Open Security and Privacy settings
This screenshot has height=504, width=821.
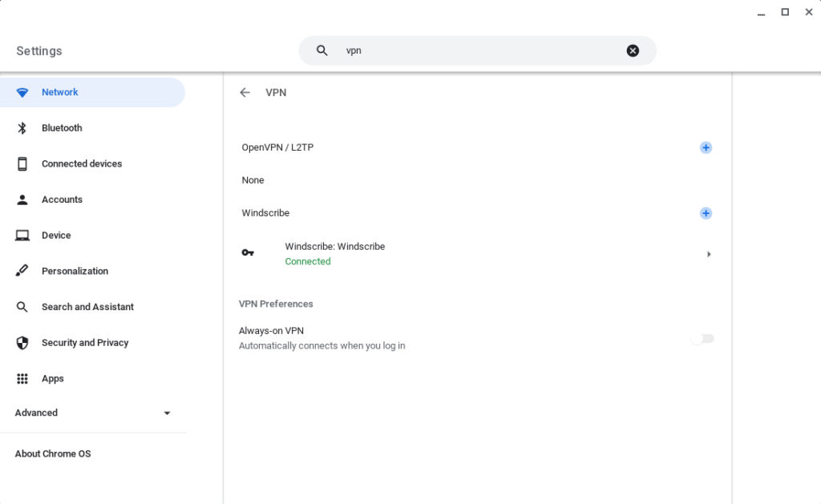pos(92,343)
